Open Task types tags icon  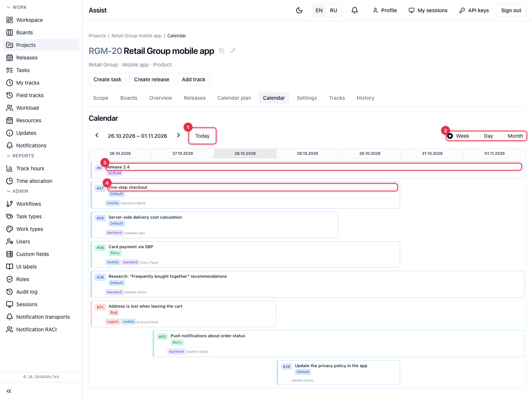10,216
